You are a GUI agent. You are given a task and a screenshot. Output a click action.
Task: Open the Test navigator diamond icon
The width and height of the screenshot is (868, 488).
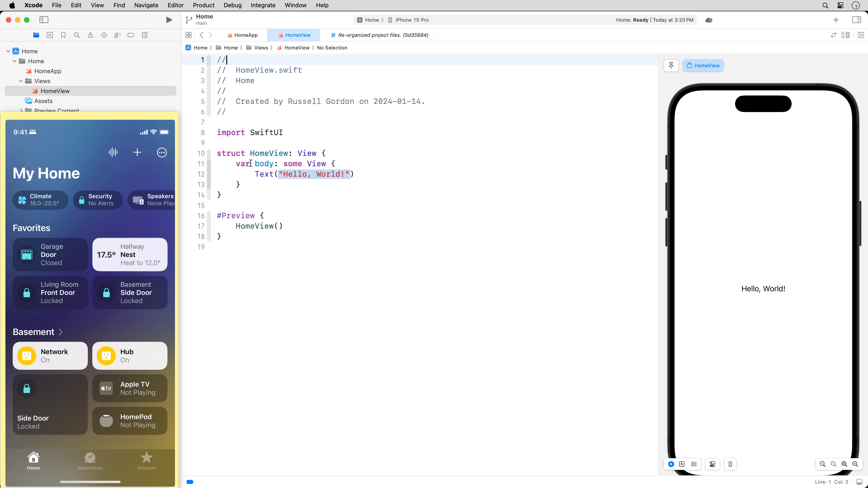[x=104, y=35]
